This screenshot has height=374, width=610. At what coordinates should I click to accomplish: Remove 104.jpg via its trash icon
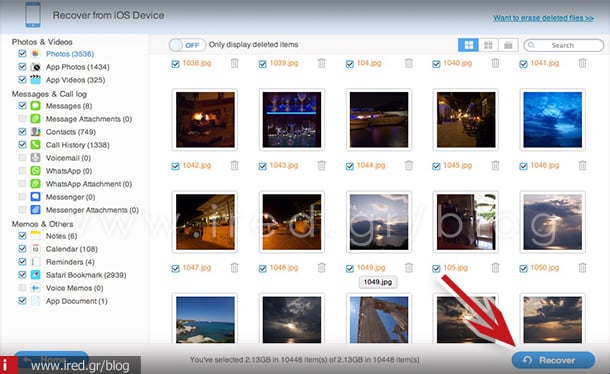pos(408,63)
